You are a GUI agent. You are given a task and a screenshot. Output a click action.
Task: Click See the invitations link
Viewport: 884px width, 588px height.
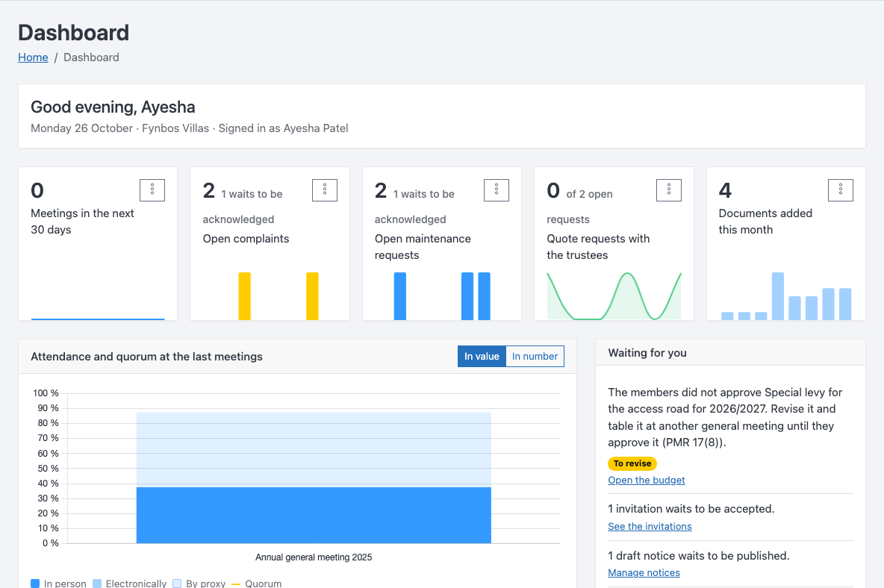(x=650, y=527)
